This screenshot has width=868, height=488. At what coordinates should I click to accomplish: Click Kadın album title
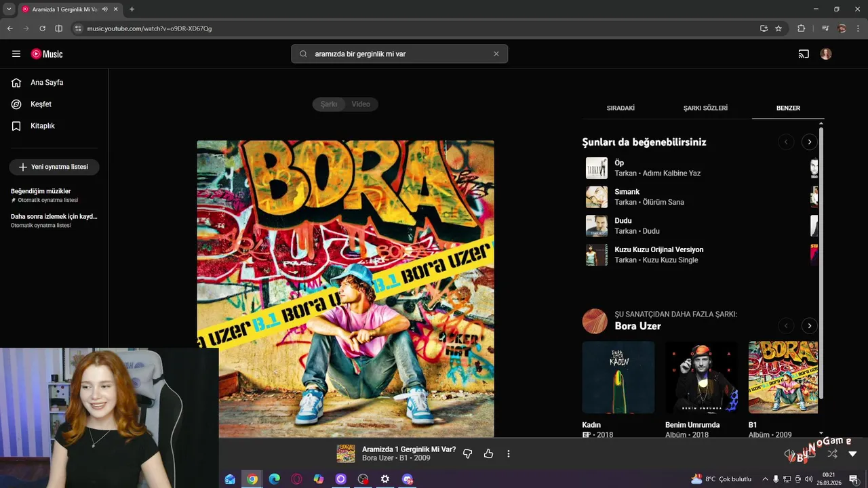coord(591,425)
